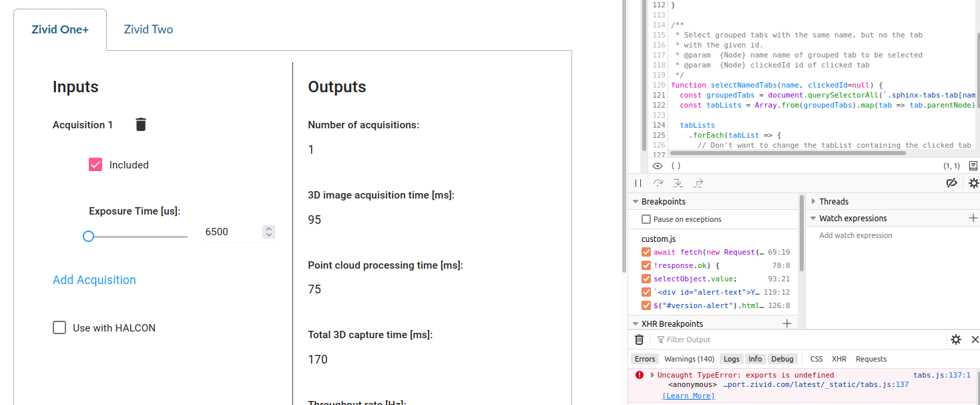This screenshot has height=405, width=980.
Task: Expand the Threads section
Action: click(x=813, y=201)
